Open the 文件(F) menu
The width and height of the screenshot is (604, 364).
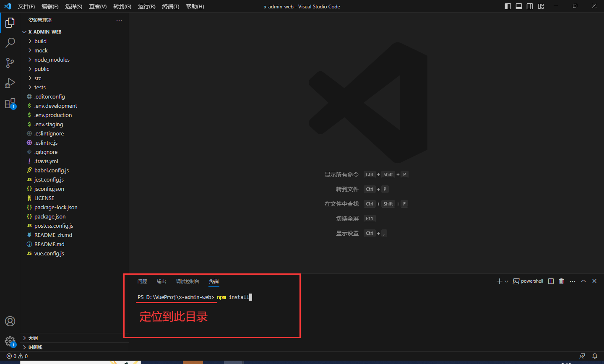(x=26, y=6)
